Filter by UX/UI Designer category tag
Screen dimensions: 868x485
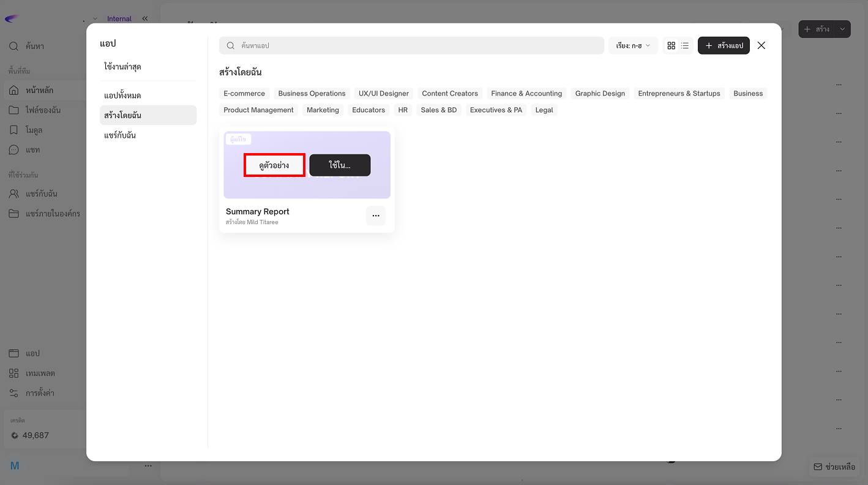tap(384, 94)
